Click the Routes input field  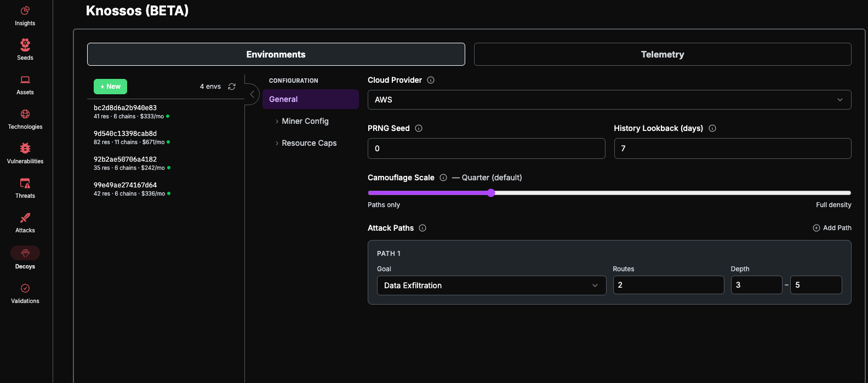pyautogui.click(x=669, y=285)
